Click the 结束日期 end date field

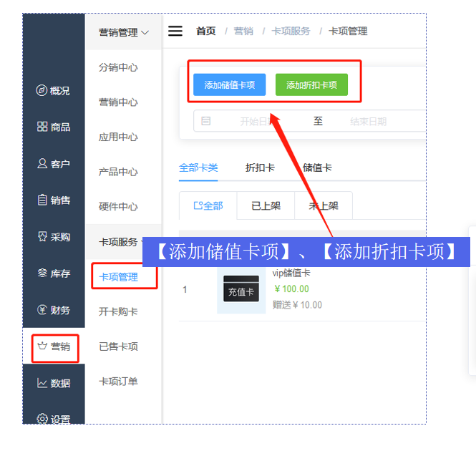[x=368, y=122]
